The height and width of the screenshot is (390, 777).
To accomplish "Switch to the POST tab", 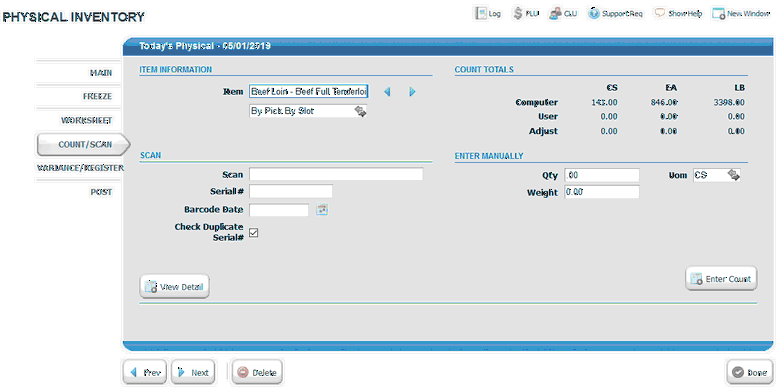I will pyautogui.click(x=101, y=192).
